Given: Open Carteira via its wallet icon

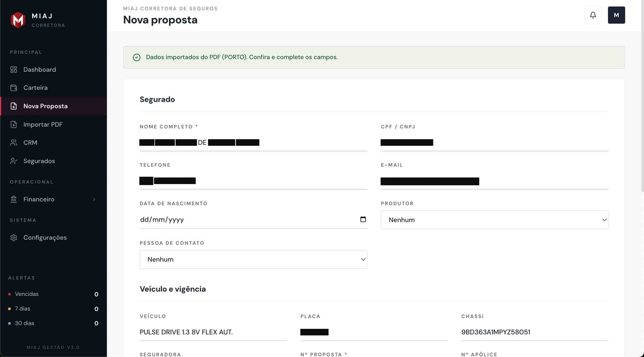Looking at the screenshot, I should pyautogui.click(x=14, y=88).
